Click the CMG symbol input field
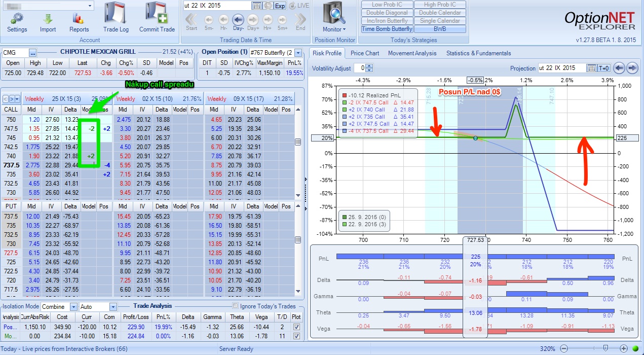The height and width of the screenshot is (355, 644). pyautogui.click(x=15, y=53)
